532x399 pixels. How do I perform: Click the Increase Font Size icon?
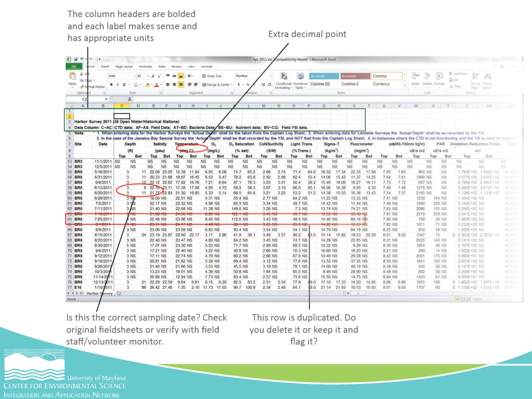click(x=153, y=76)
